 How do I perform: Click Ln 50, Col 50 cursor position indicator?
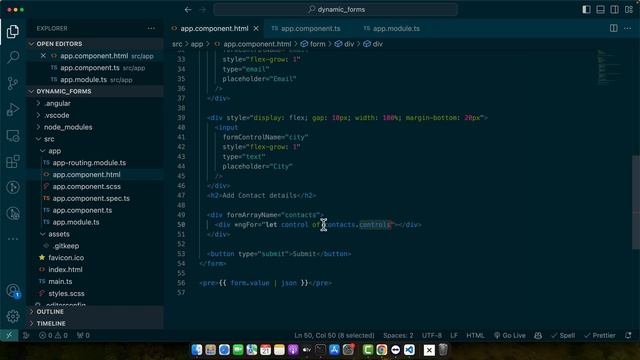(334, 336)
